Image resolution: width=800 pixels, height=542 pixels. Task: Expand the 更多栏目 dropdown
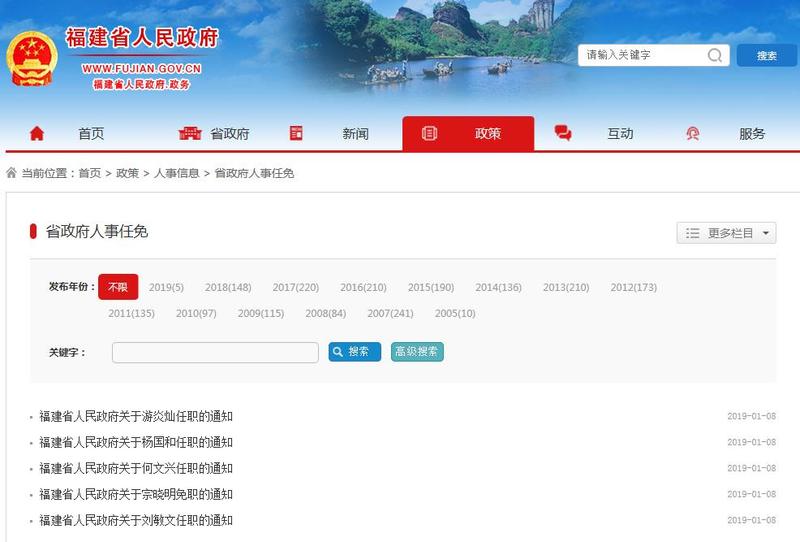click(726, 233)
